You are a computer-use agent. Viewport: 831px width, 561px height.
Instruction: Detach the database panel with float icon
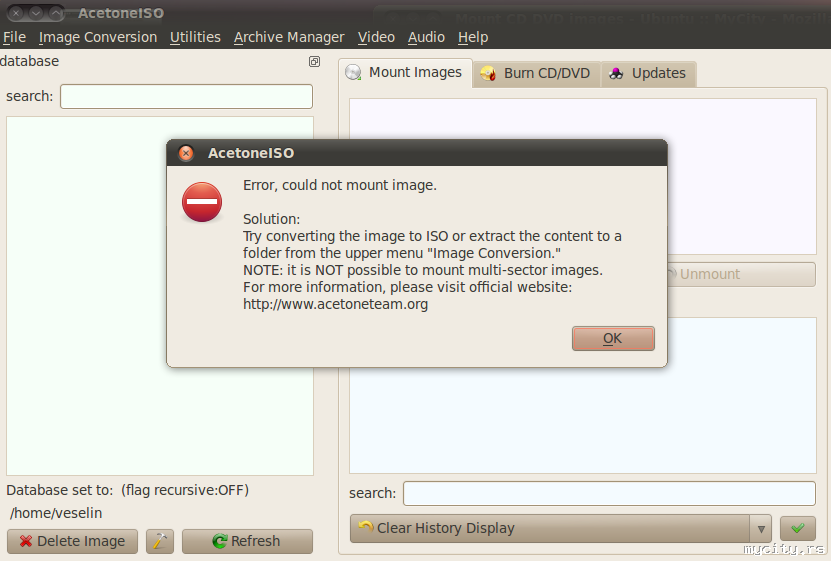coord(314,61)
